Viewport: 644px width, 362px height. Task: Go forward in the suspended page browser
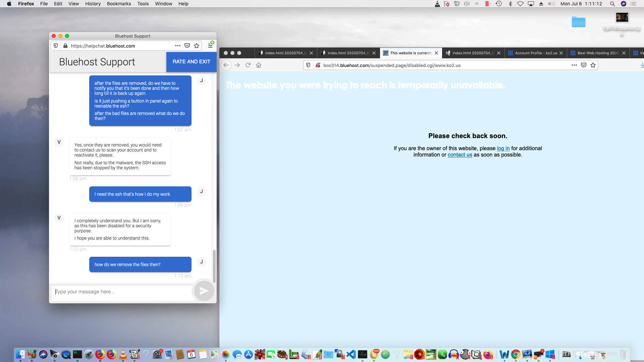pyautogui.click(x=237, y=65)
